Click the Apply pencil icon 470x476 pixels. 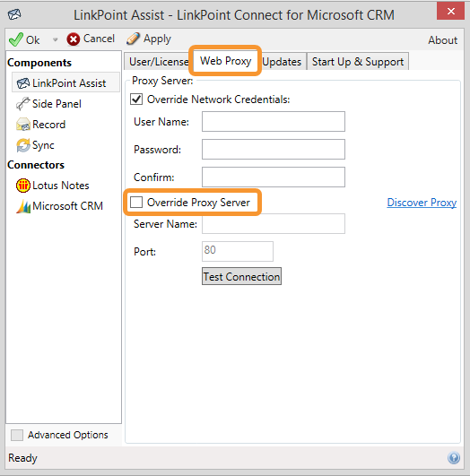[133, 39]
